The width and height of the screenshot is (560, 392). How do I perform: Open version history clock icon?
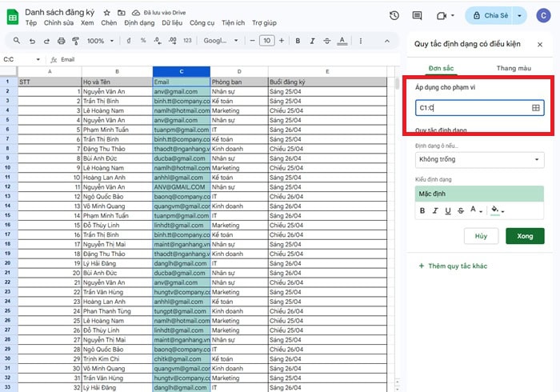click(x=394, y=16)
